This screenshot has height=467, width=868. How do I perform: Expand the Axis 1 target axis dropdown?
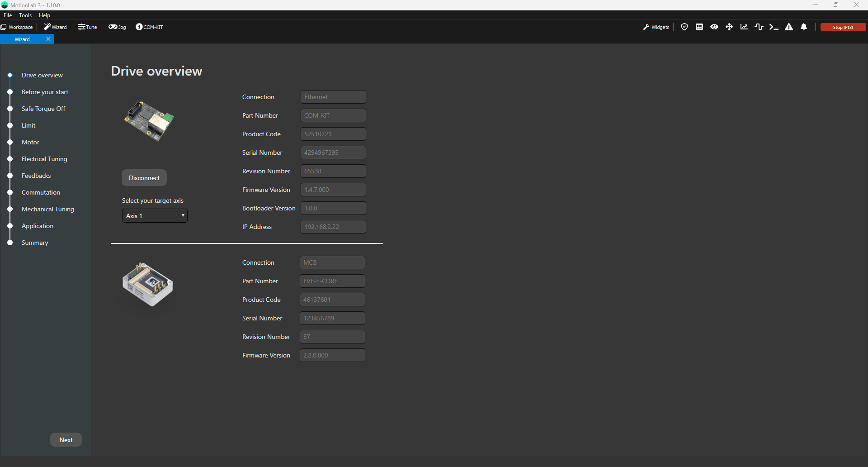155,216
